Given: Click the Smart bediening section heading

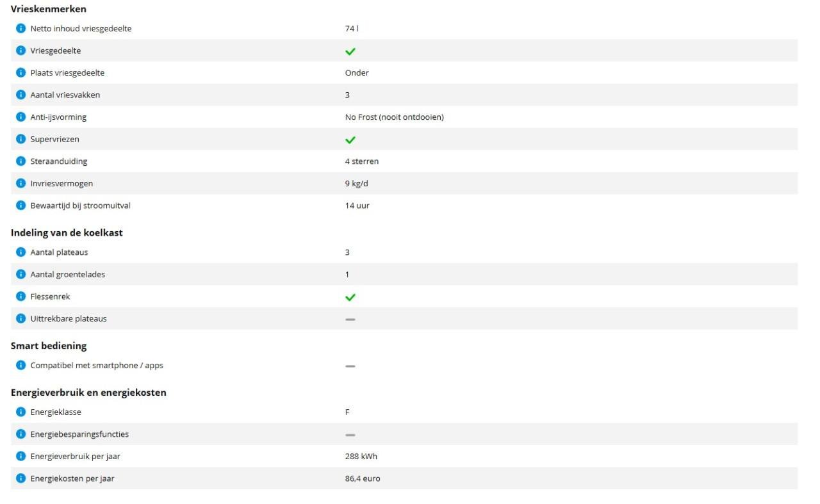Looking at the screenshot, I should [x=49, y=346].
